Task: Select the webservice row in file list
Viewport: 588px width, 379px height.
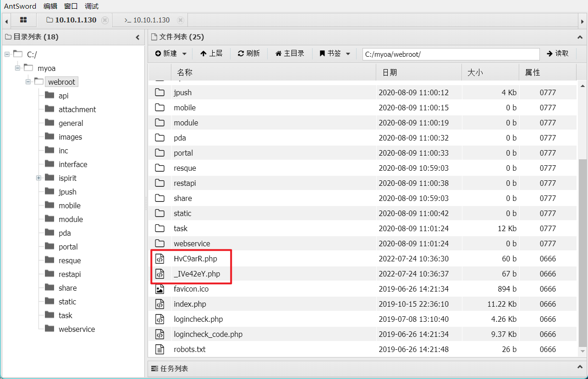Action: point(363,244)
